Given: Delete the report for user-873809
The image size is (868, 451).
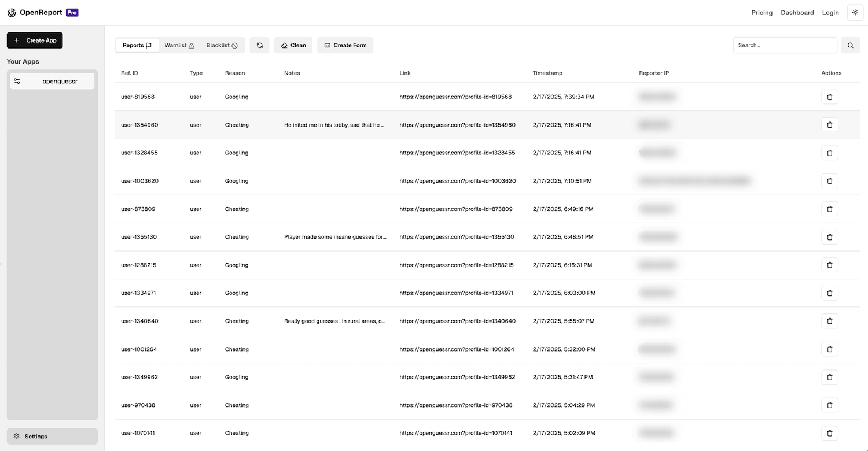Looking at the screenshot, I should pos(830,209).
